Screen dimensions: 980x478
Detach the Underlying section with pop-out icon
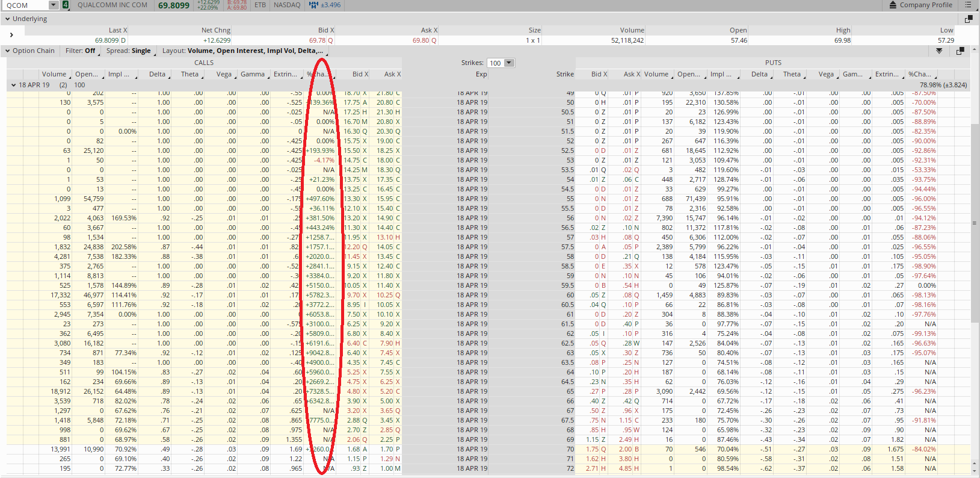click(969, 19)
